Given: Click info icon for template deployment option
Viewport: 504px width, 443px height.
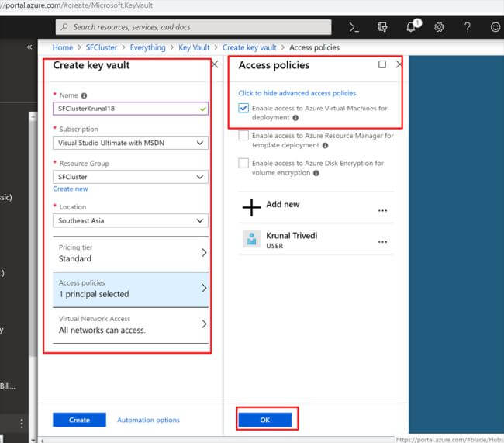Looking at the screenshot, I should (325, 145).
